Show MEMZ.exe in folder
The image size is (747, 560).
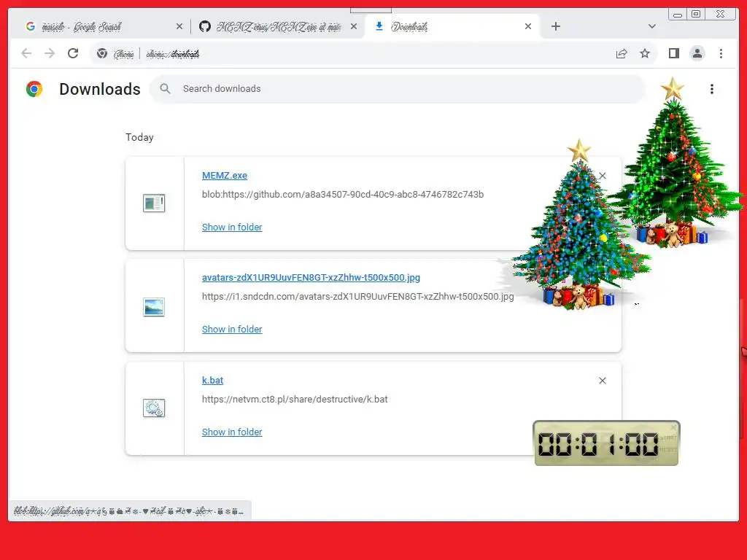232,227
